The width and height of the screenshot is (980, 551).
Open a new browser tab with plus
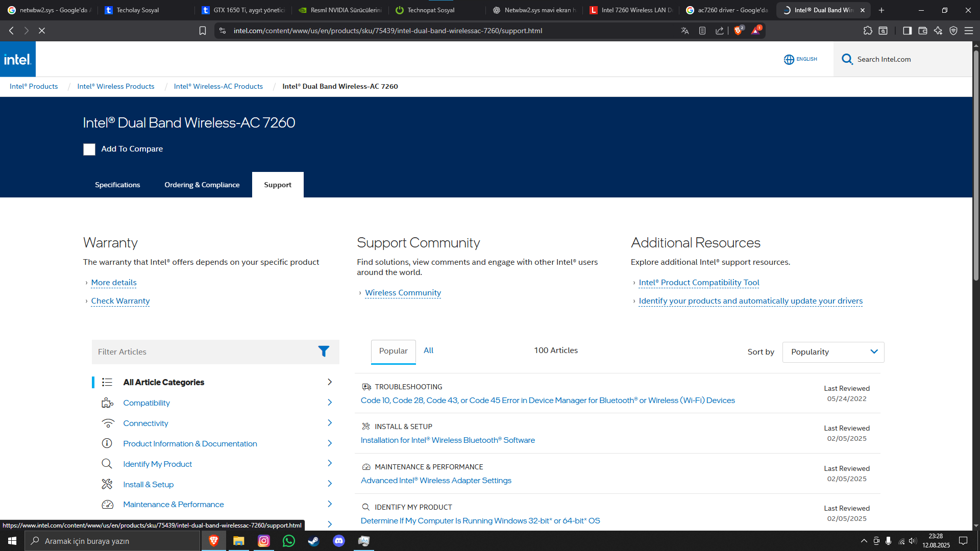point(881,10)
